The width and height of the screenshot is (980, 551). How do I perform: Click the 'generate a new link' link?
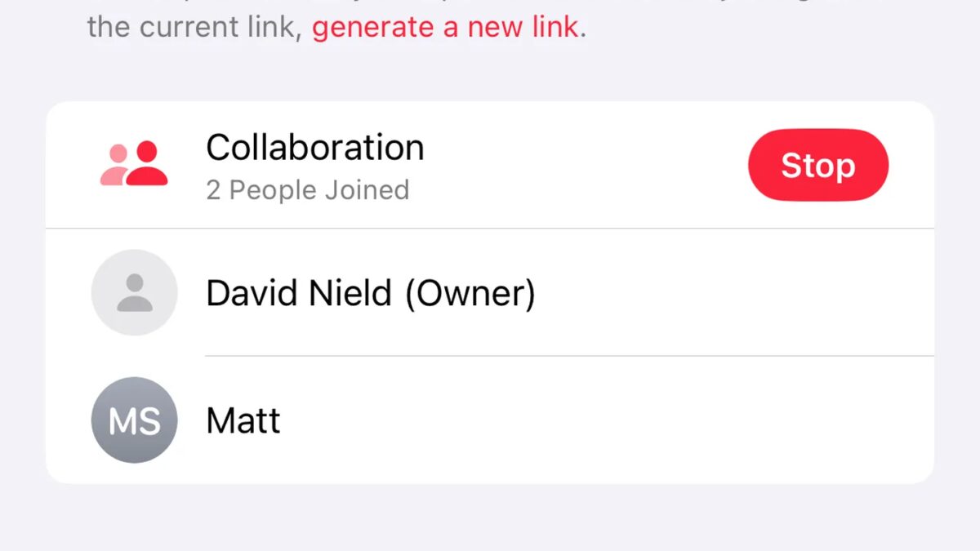point(446,28)
